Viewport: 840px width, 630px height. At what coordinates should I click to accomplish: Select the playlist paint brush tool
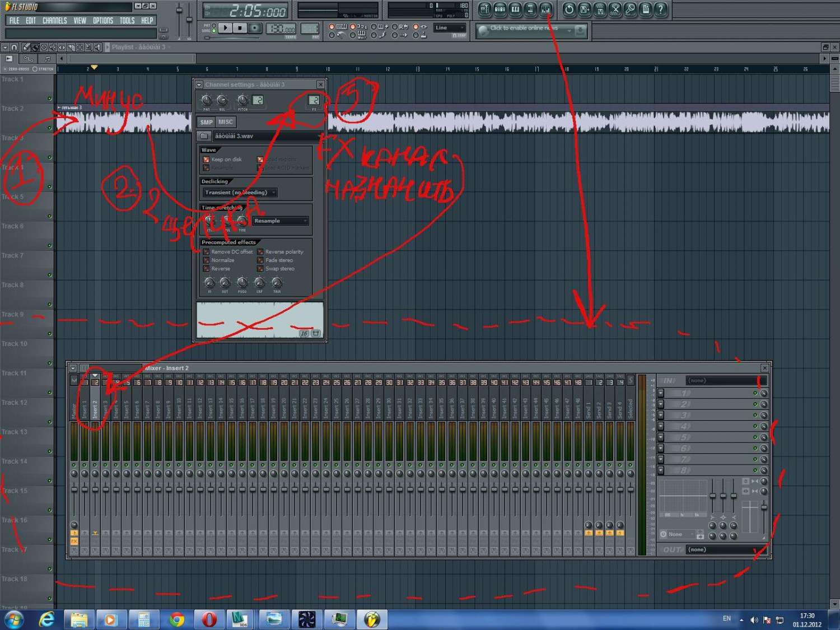tap(35, 48)
